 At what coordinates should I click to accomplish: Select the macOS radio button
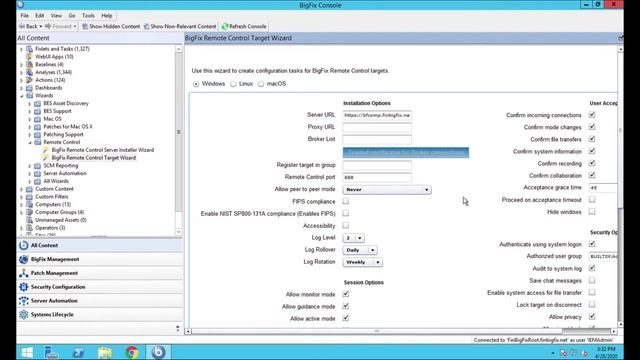coord(261,84)
